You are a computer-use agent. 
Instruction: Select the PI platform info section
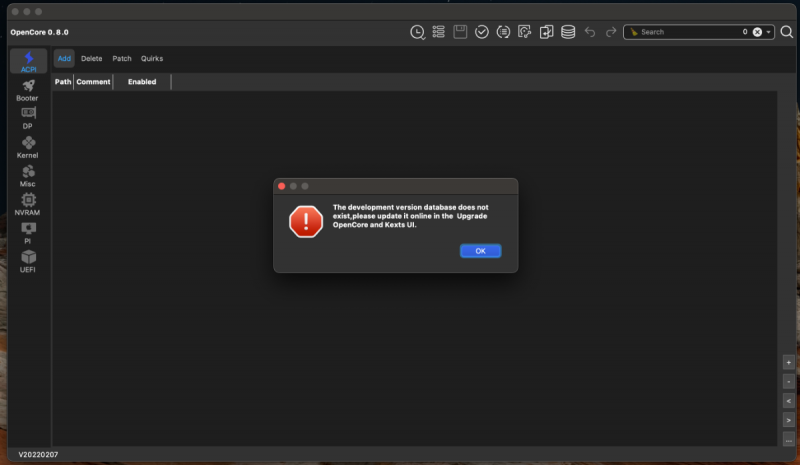28,233
